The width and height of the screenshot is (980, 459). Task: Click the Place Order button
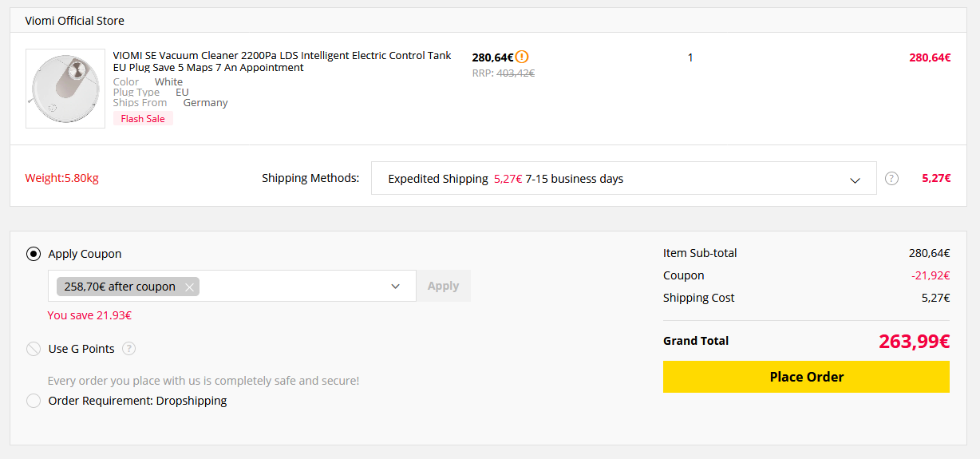[x=806, y=377]
